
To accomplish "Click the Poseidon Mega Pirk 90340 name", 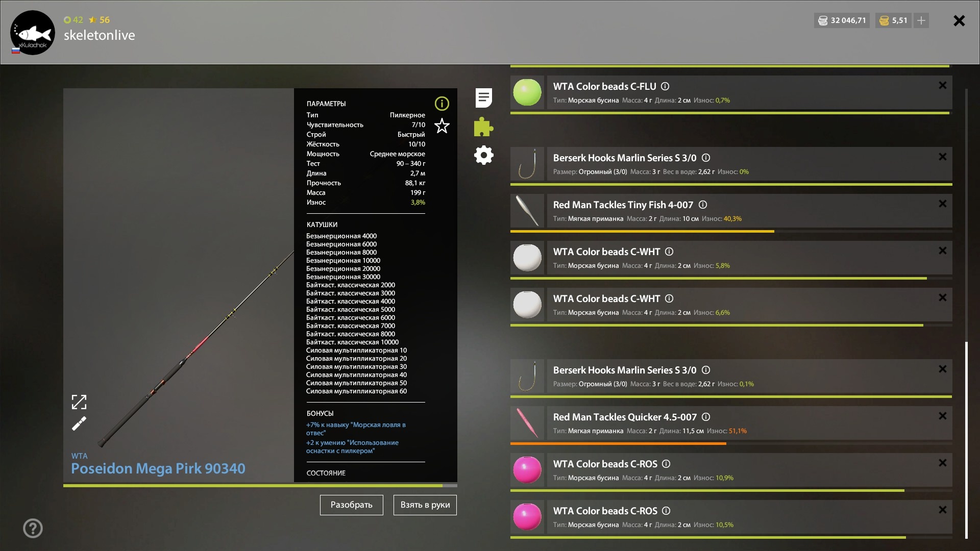I will [x=158, y=468].
